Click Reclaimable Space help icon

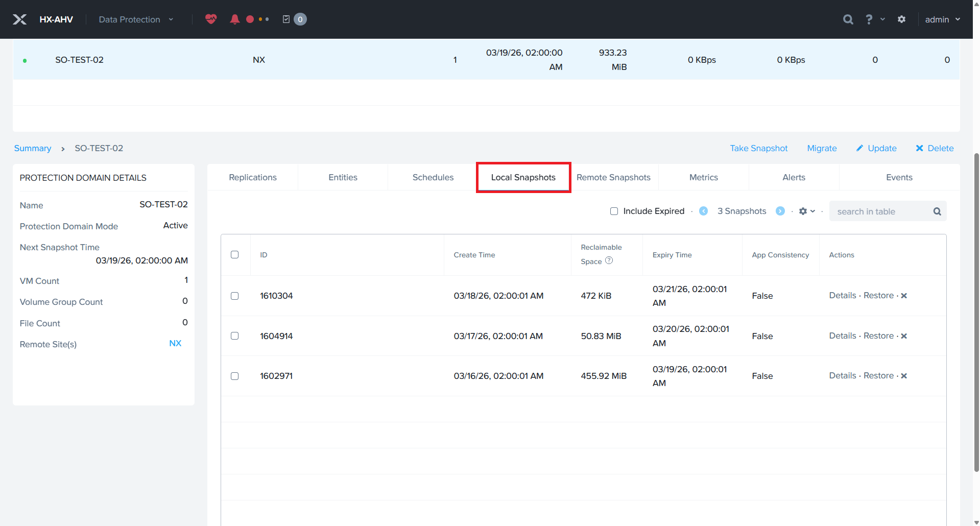609,261
